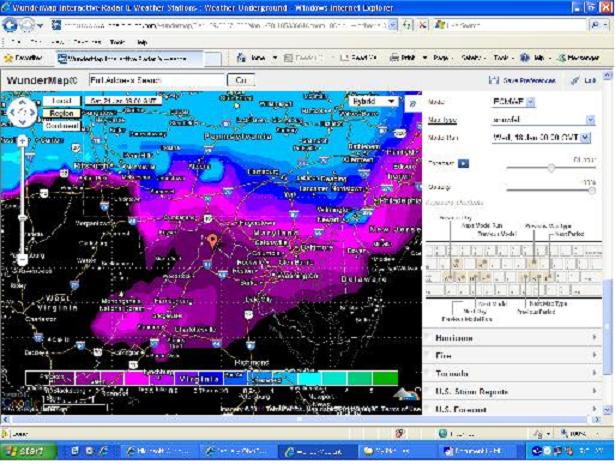The width and height of the screenshot is (615, 464).
Task: Click the Home icon in command bar
Action: click(241, 58)
